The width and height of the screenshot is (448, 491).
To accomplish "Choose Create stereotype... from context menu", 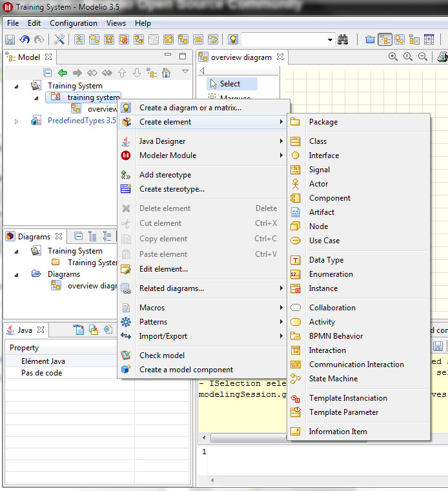I will [x=203, y=189].
